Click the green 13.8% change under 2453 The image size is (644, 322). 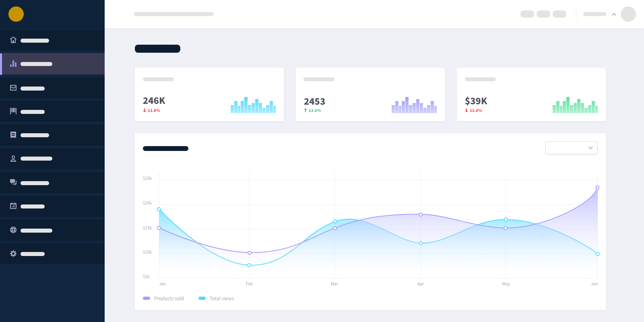tap(312, 111)
